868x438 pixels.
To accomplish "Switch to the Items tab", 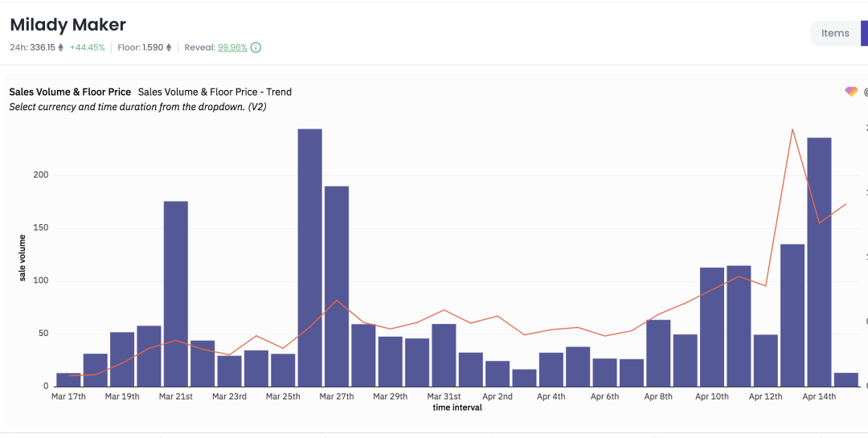I will (835, 33).
